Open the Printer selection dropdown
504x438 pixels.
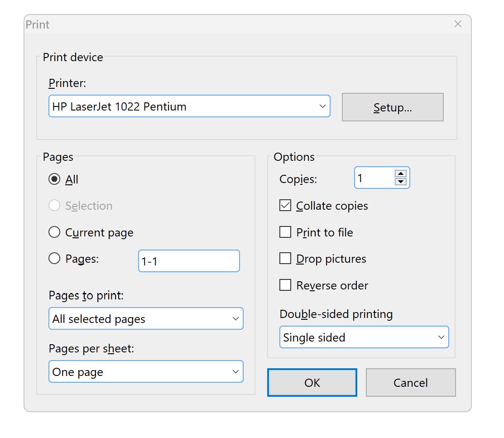189,106
